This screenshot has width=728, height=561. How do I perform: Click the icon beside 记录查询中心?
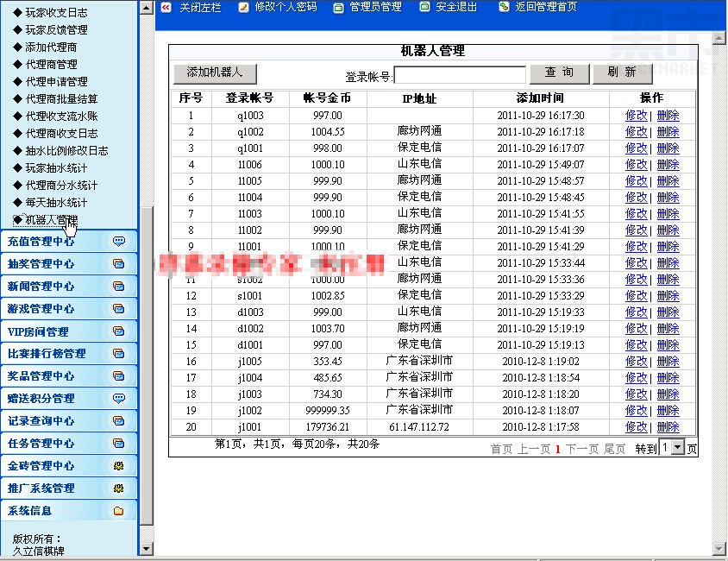pos(119,421)
